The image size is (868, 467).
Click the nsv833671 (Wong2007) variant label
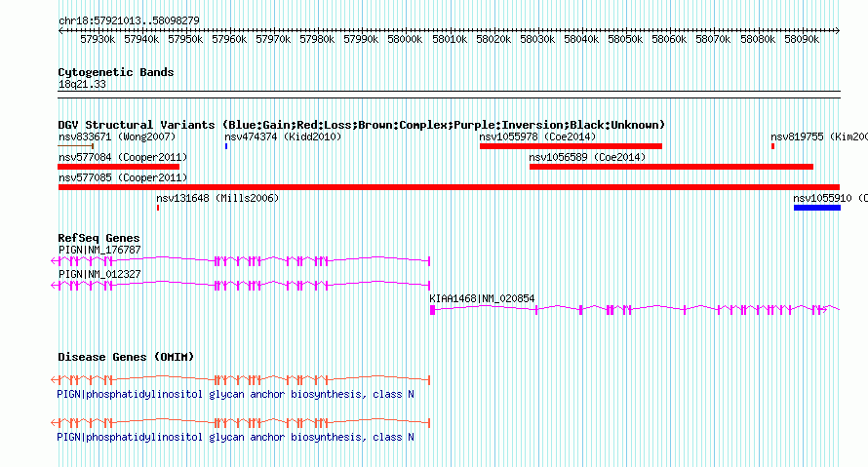(x=117, y=136)
